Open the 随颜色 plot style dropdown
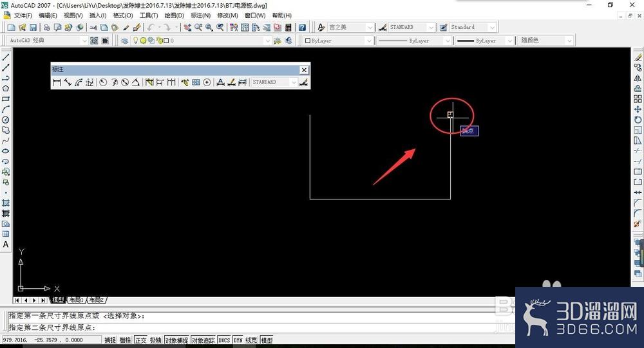 tap(569, 41)
